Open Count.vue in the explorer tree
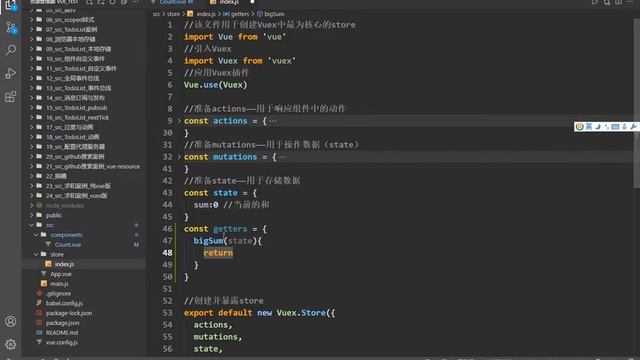This screenshot has height=360, width=640. tap(68, 244)
